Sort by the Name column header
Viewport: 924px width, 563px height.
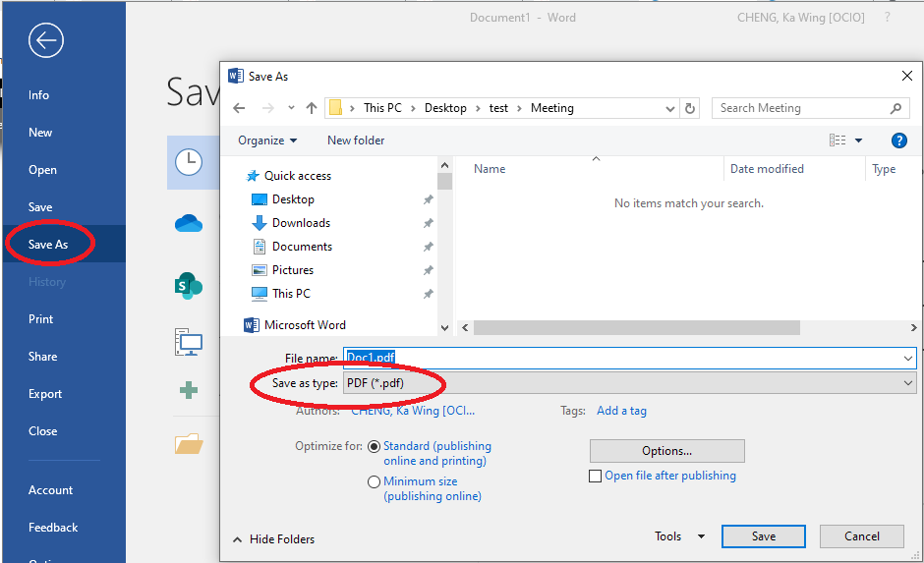click(490, 169)
